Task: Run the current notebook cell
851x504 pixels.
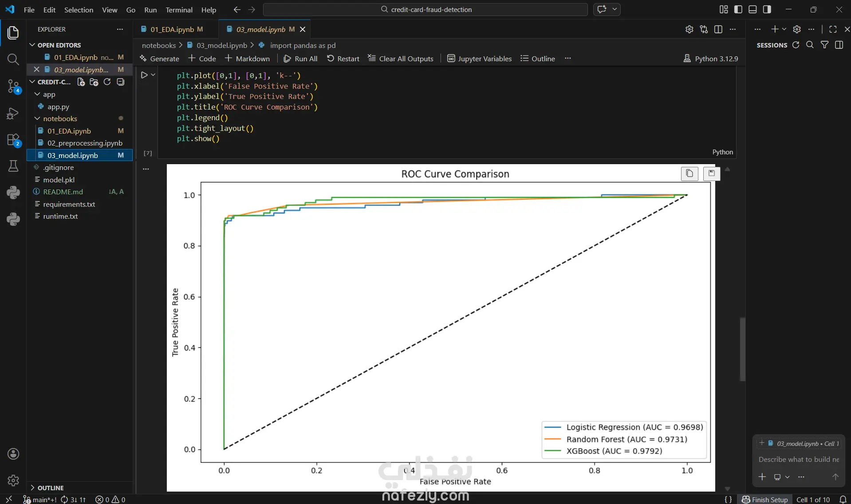Action: [144, 75]
